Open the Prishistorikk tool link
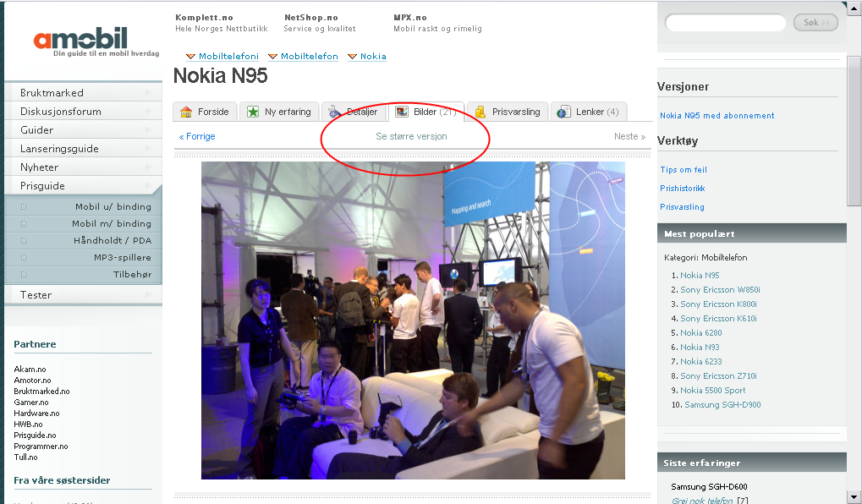The height and width of the screenshot is (504, 862). [682, 189]
